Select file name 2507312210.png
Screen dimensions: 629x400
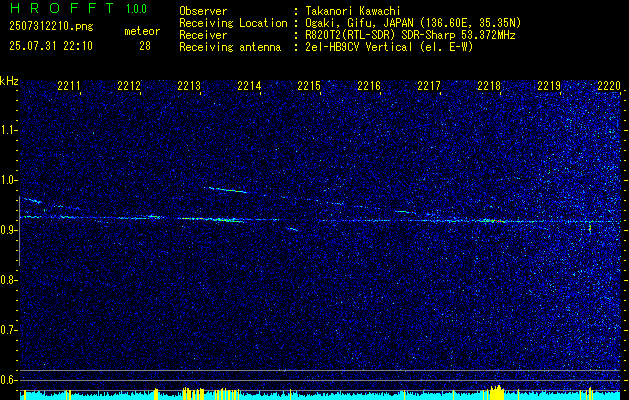point(51,27)
